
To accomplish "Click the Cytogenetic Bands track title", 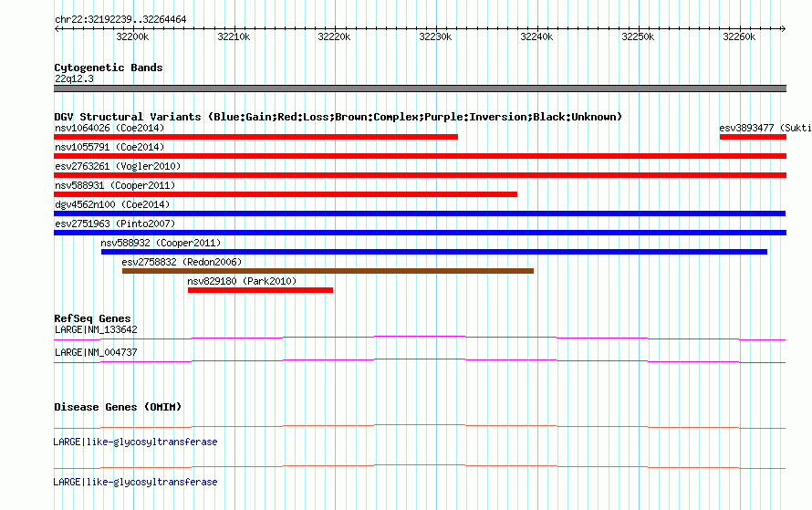I will tap(109, 68).
